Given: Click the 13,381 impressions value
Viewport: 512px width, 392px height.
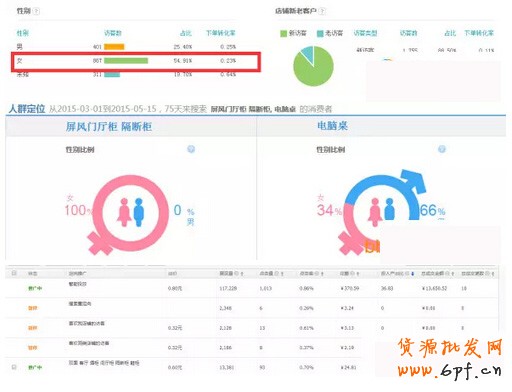Looking at the screenshot, I should pyautogui.click(x=227, y=367).
